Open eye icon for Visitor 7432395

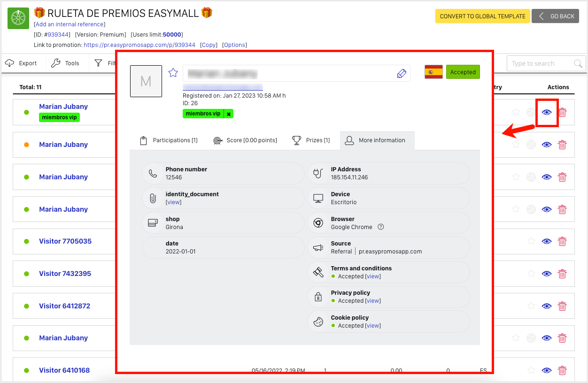[547, 274]
